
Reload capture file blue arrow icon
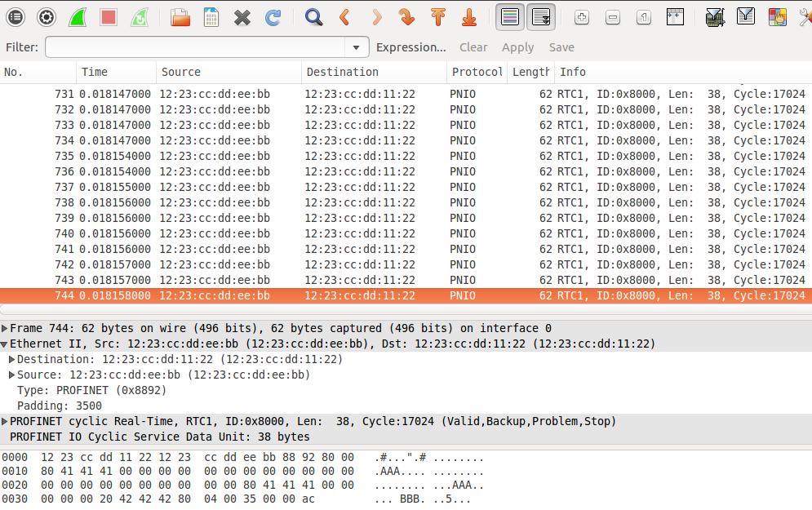click(x=273, y=17)
